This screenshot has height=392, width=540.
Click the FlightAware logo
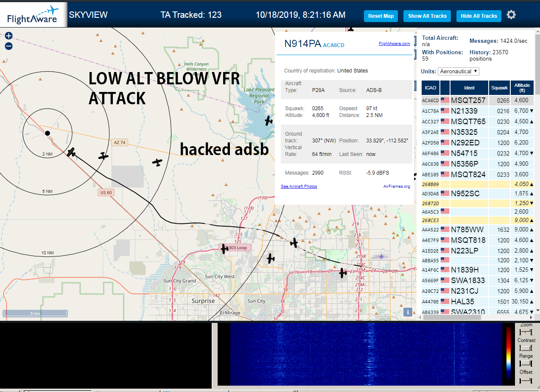(34, 14)
